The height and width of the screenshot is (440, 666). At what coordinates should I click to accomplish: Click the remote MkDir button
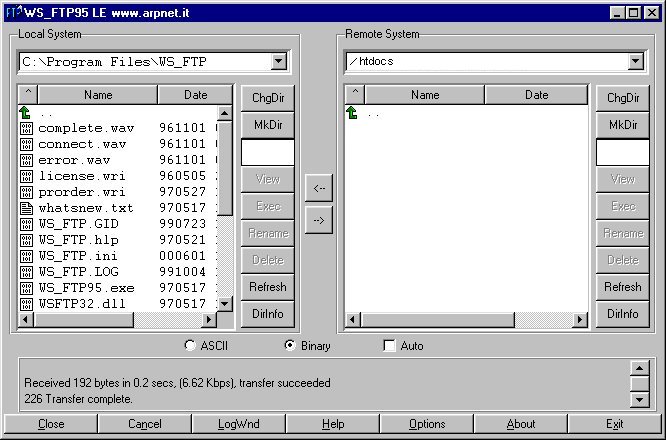[x=622, y=124]
